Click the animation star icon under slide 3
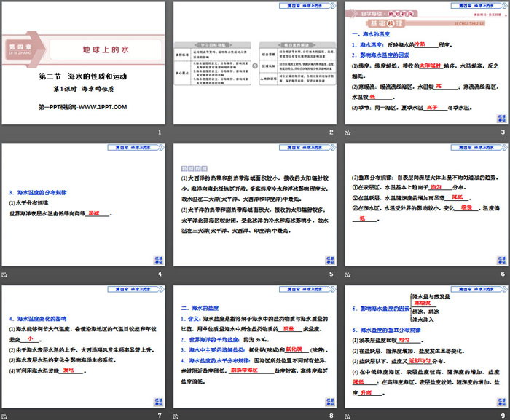Viewport: 510px width, 420px height. pyautogui.click(x=346, y=132)
